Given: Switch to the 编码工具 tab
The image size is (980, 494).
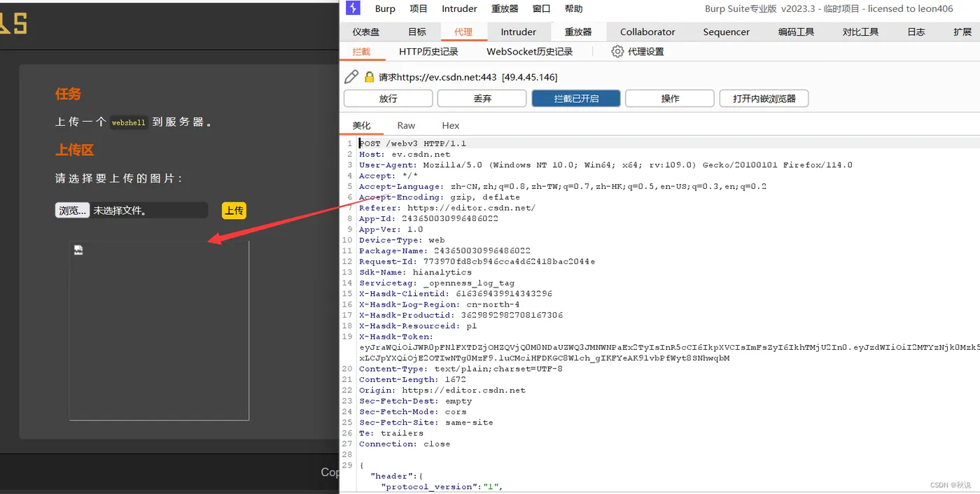Looking at the screenshot, I should (797, 32).
